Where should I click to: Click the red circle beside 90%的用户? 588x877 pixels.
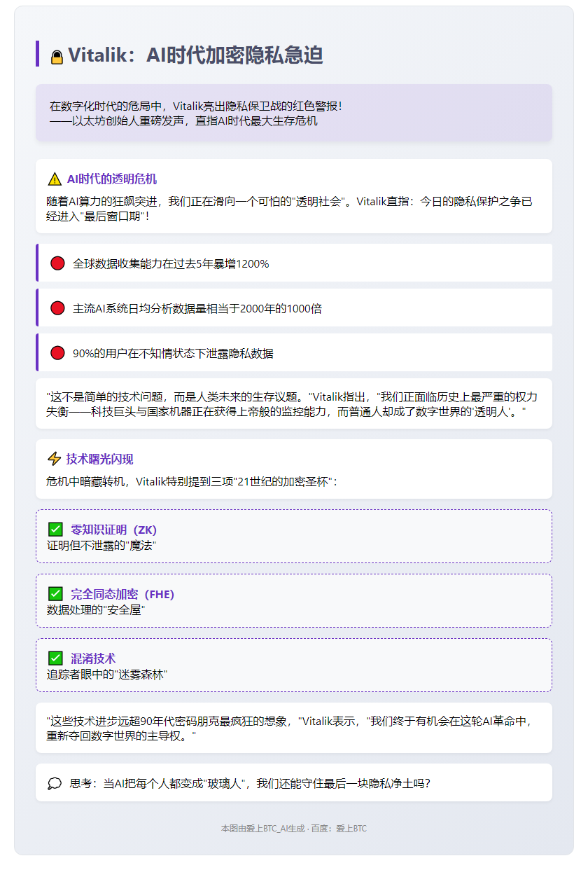[58, 353]
